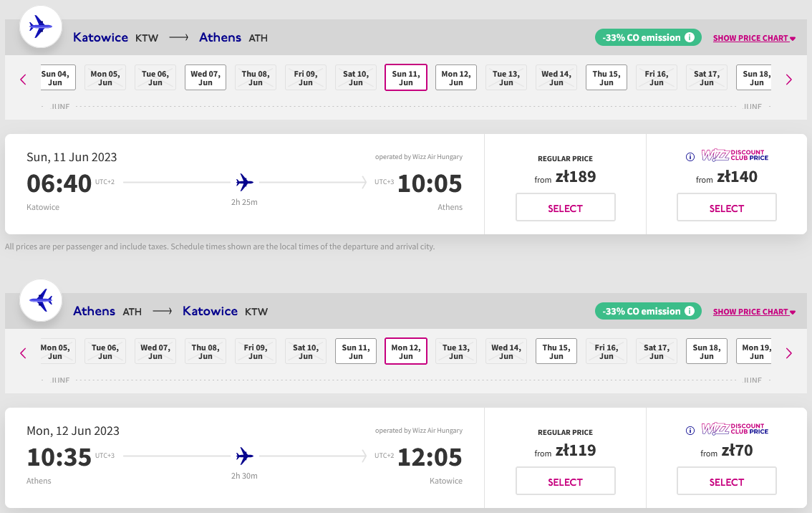Viewport: 812px width, 513px height.
Task: Select Discount Club price zł140 outbound
Action: pyautogui.click(x=727, y=207)
